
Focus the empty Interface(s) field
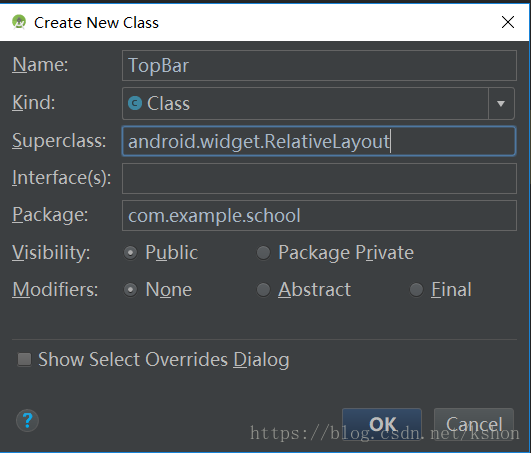click(319, 178)
